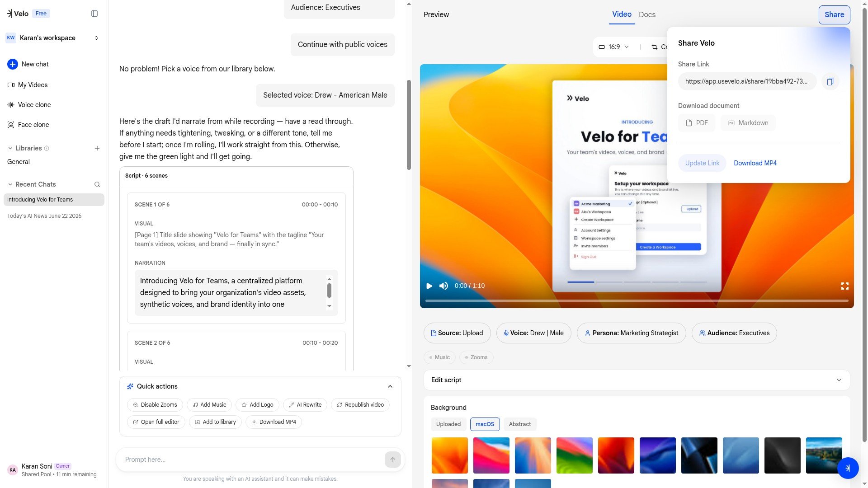Click the Share button
Screen dimensions: 868x488
click(x=834, y=14)
